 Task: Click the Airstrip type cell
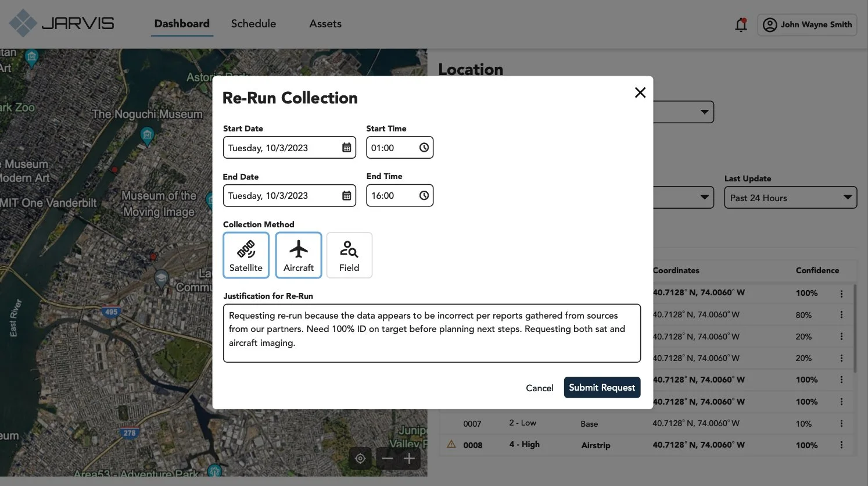point(596,445)
